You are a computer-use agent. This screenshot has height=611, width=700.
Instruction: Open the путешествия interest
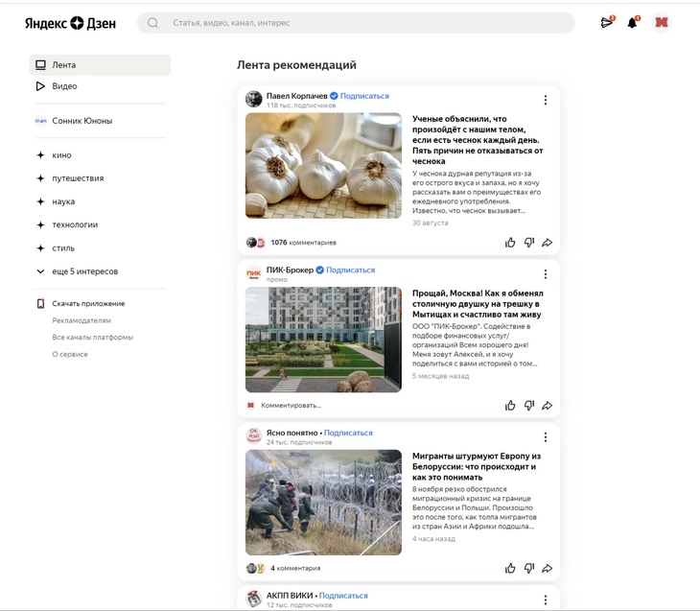coord(70,178)
